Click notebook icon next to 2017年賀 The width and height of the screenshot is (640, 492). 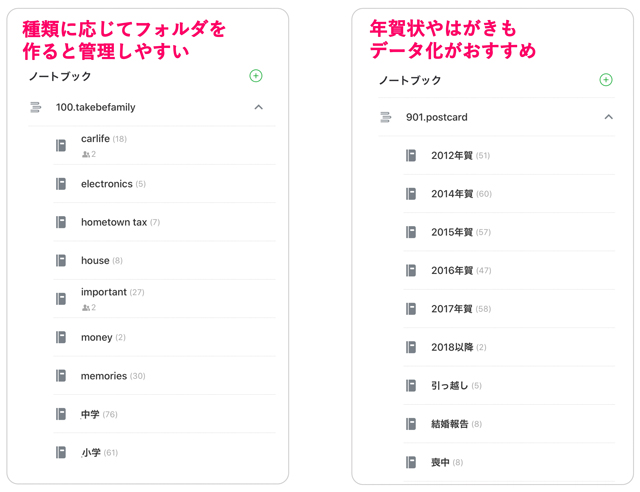point(411,309)
